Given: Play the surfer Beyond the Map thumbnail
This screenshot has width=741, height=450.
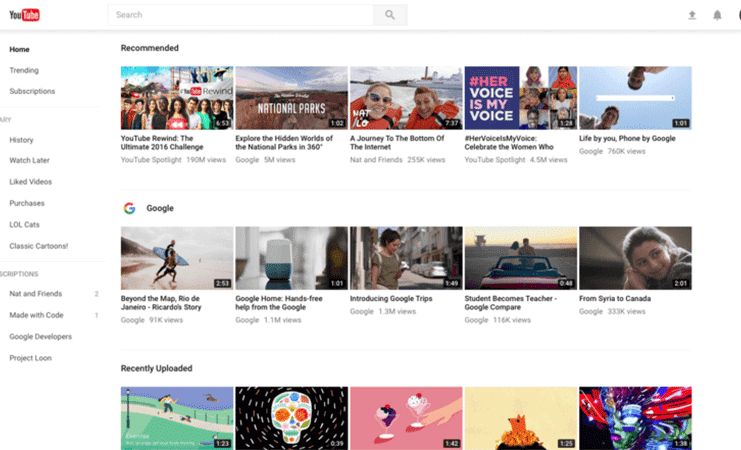Looking at the screenshot, I should 177,258.
